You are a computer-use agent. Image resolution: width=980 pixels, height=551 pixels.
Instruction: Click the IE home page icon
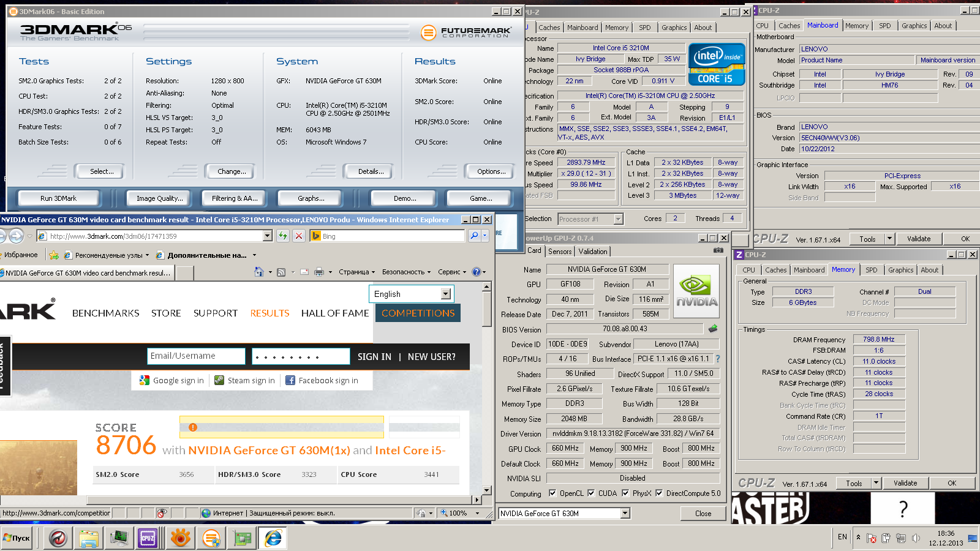(259, 272)
